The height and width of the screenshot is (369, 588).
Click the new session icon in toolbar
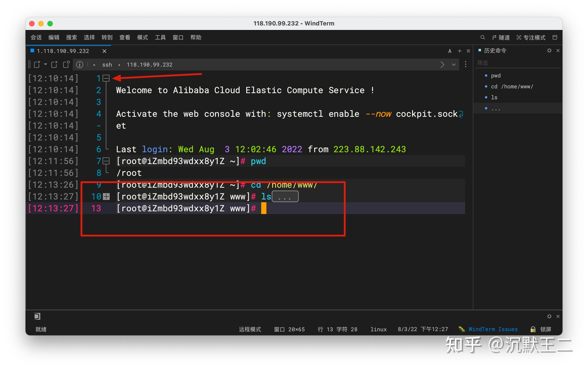point(37,65)
